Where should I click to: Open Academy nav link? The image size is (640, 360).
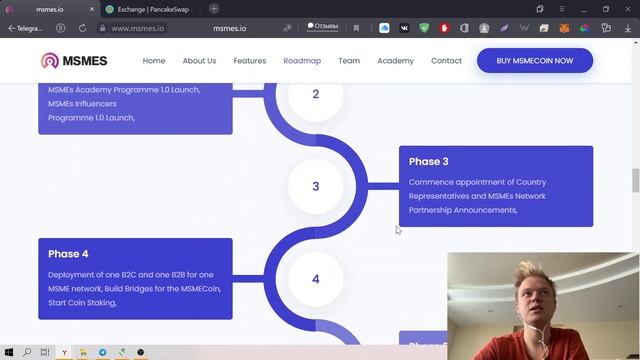396,61
